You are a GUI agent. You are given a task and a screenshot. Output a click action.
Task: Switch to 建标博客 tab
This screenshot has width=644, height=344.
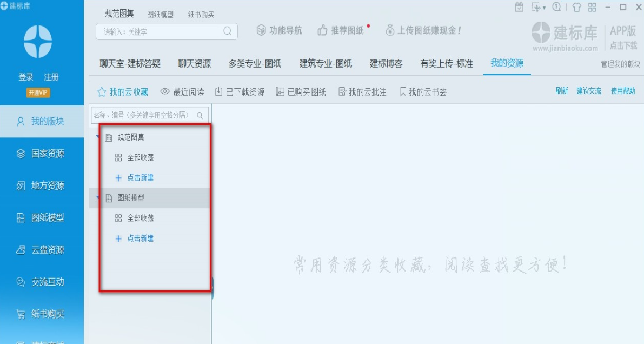pyautogui.click(x=386, y=64)
